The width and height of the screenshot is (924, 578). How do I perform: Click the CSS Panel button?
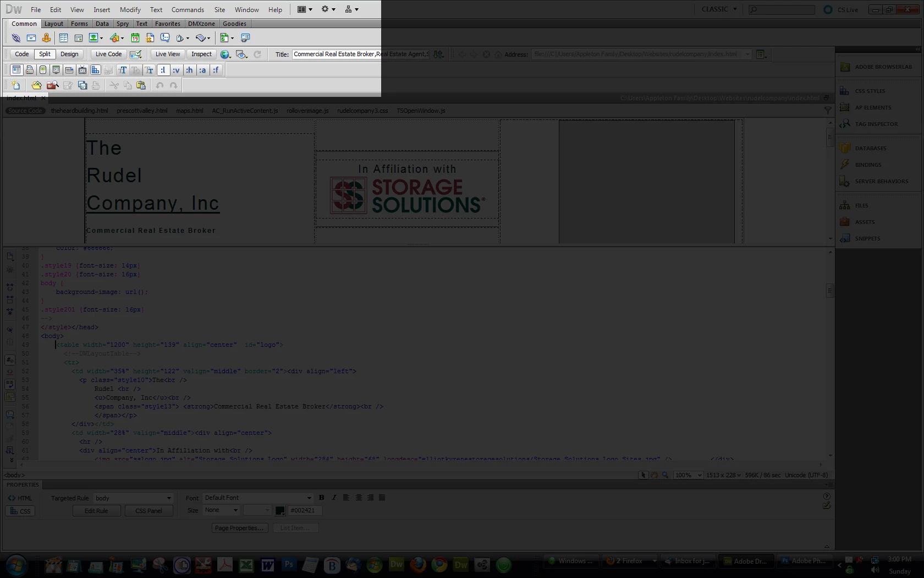(x=148, y=511)
